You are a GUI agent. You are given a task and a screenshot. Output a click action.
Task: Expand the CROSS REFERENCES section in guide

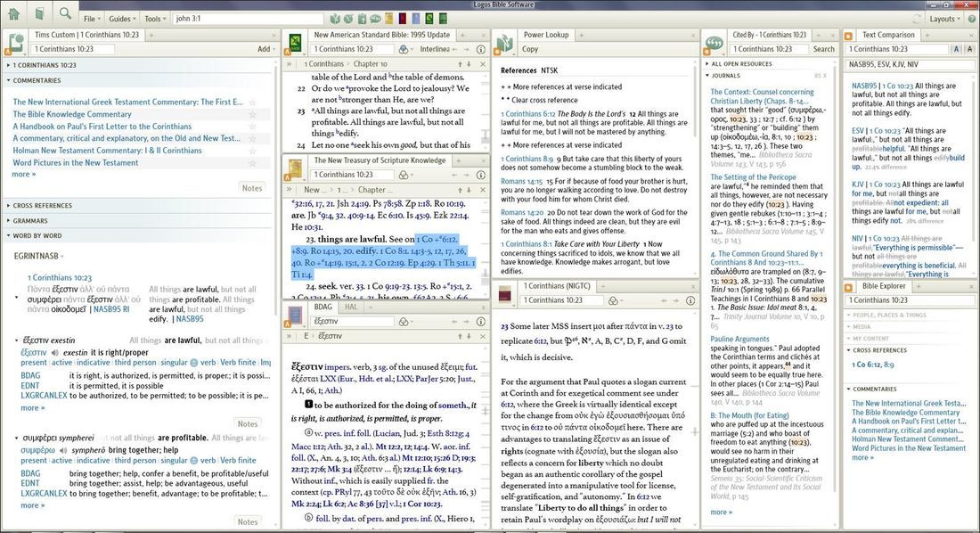point(40,205)
